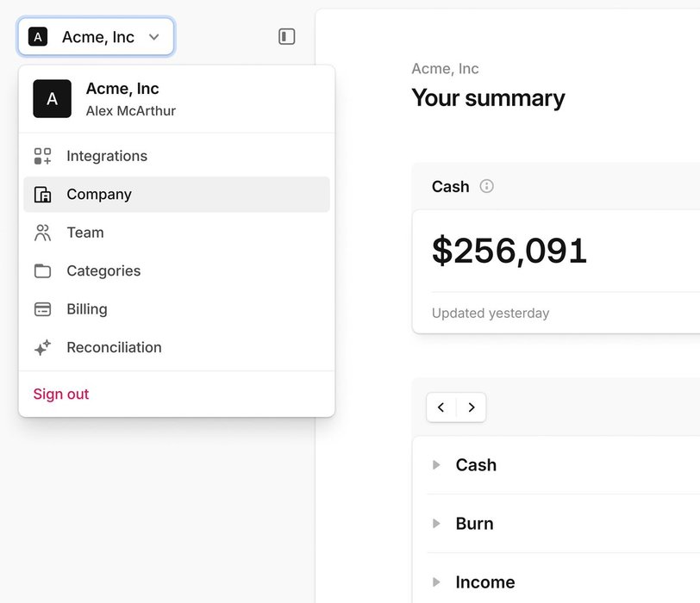Toggle the sidebar collapse button

point(287,36)
